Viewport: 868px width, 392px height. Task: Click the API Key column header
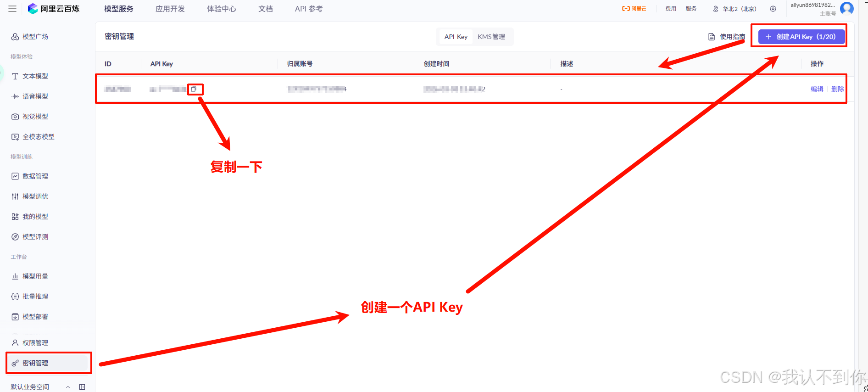pyautogui.click(x=162, y=64)
